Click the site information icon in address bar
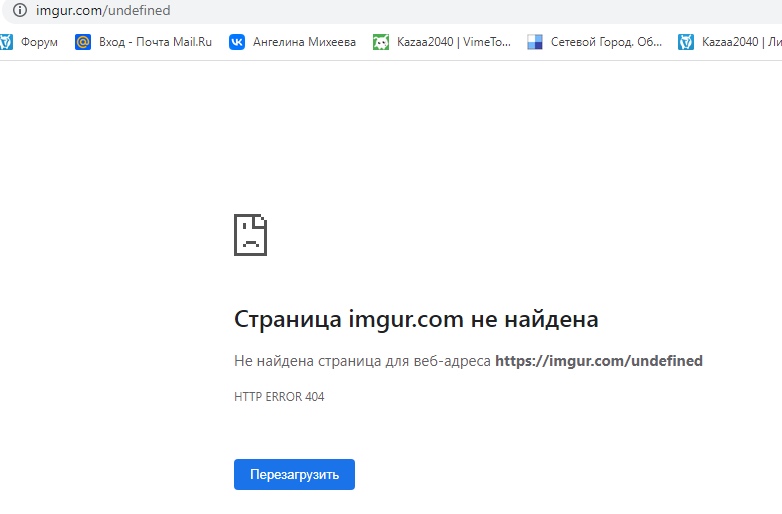782x514 pixels. (19, 10)
